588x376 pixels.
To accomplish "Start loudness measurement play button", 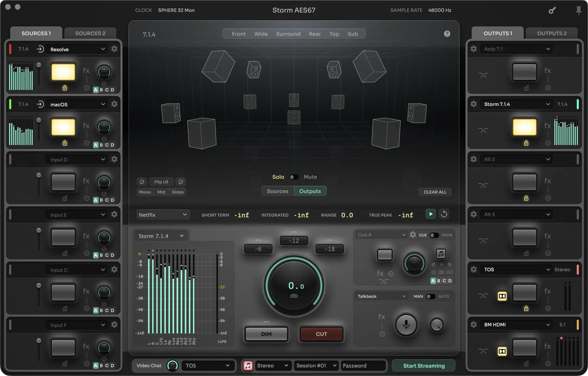I will [431, 214].
